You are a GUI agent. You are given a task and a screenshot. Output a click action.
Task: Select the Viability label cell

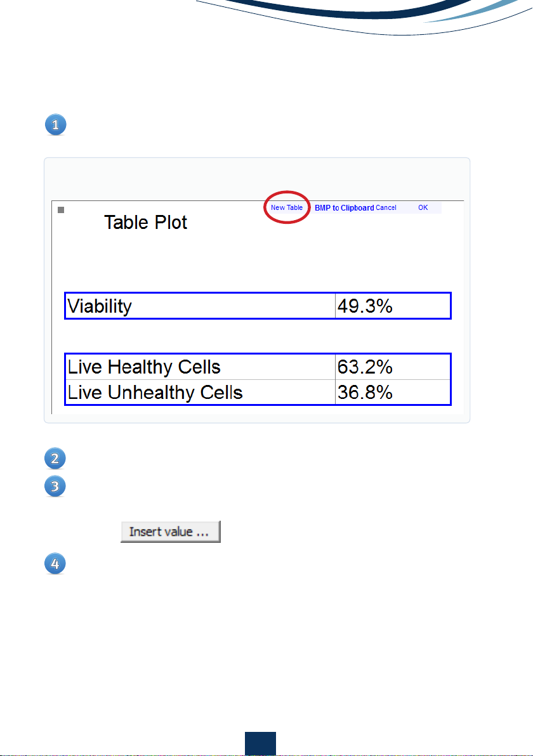point(200,306)
